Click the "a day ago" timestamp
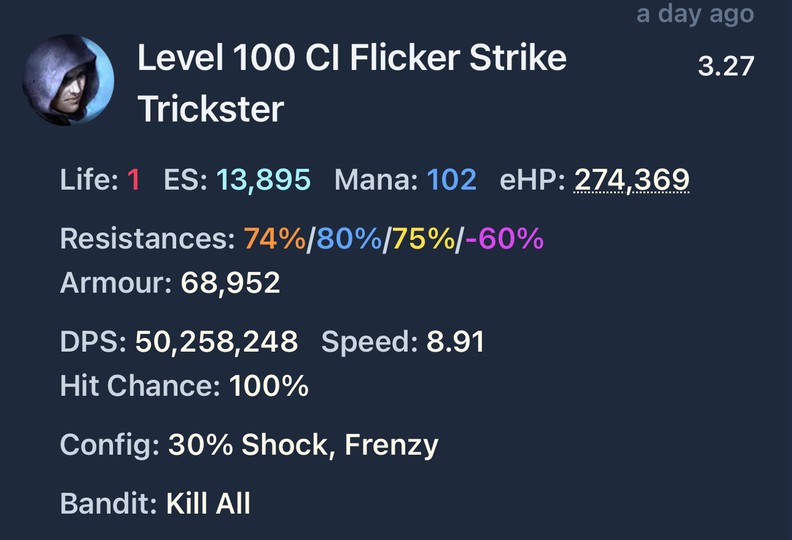Viewport: 792px width, 540px height. [x=695, y=15]
